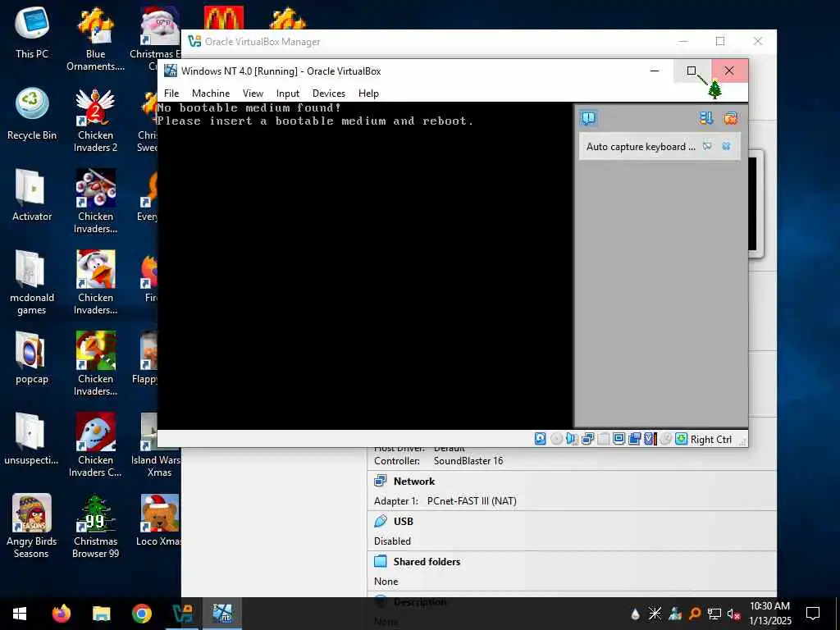Click the blue arrow icon in notification panel header
The height and width of the screenshot is (630, 840).
pos(706,118)
